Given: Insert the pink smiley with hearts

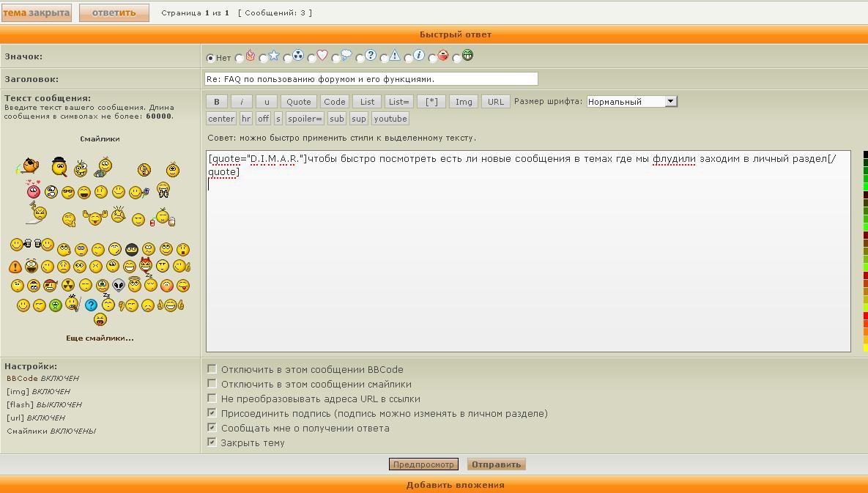Looking at the screenshot, I should tap(33, 190).
